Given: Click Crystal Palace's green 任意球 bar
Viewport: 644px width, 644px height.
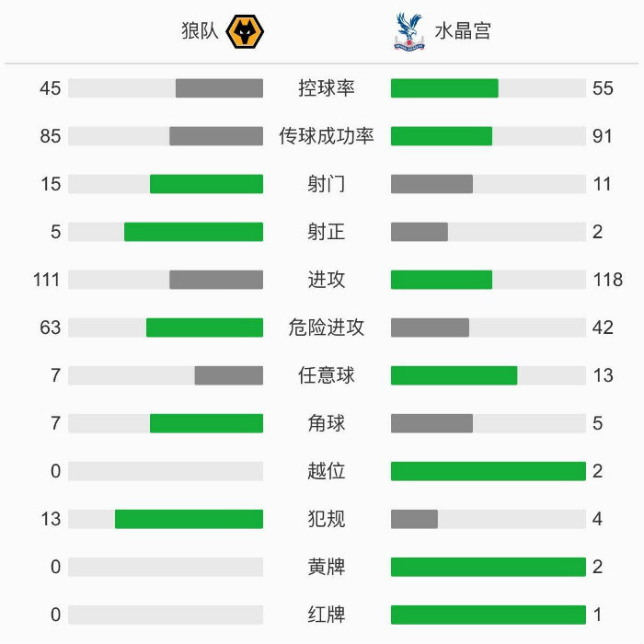Looking at the screenshot, I should pos(454,375).
